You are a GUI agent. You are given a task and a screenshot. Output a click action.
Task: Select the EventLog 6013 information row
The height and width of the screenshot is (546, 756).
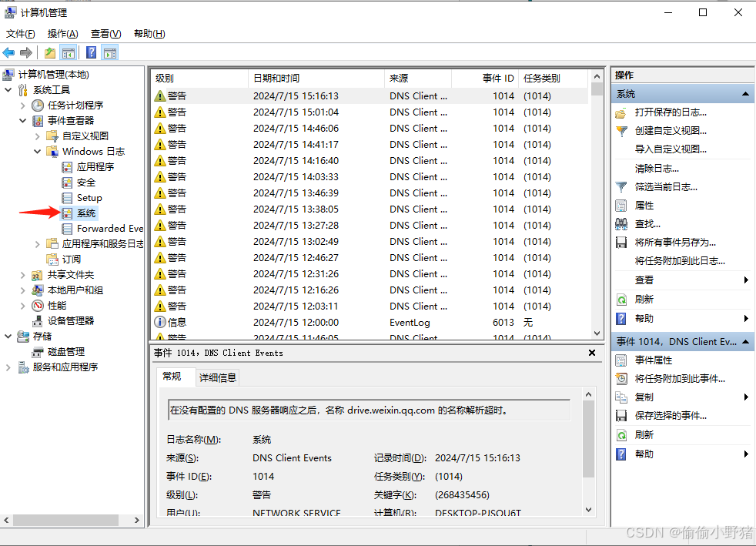371,322
